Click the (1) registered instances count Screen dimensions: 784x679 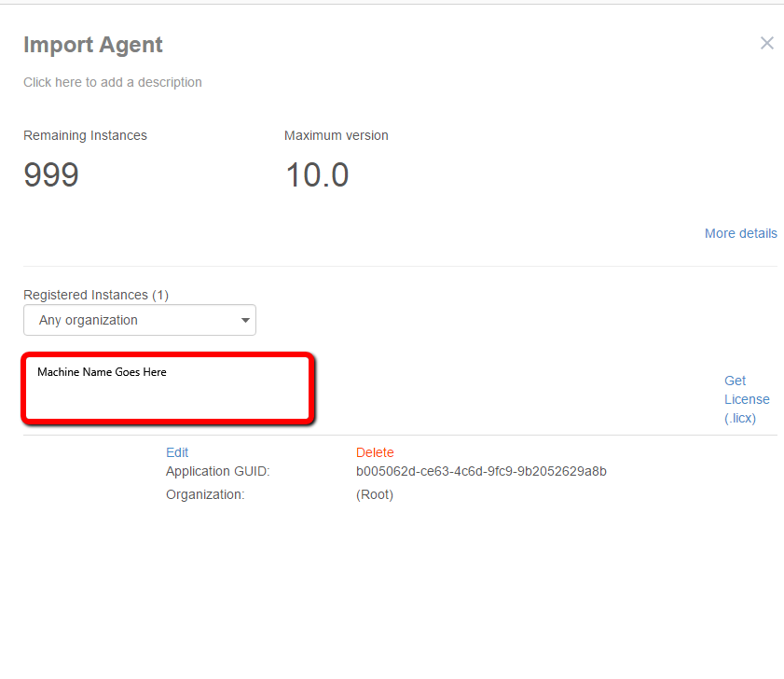[x=160, y=295]
